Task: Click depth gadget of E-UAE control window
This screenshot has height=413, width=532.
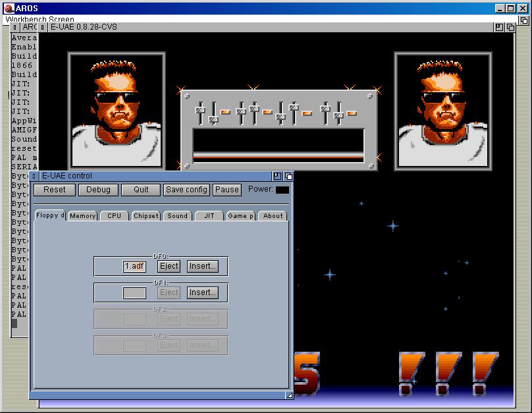Action: [288, 176]
